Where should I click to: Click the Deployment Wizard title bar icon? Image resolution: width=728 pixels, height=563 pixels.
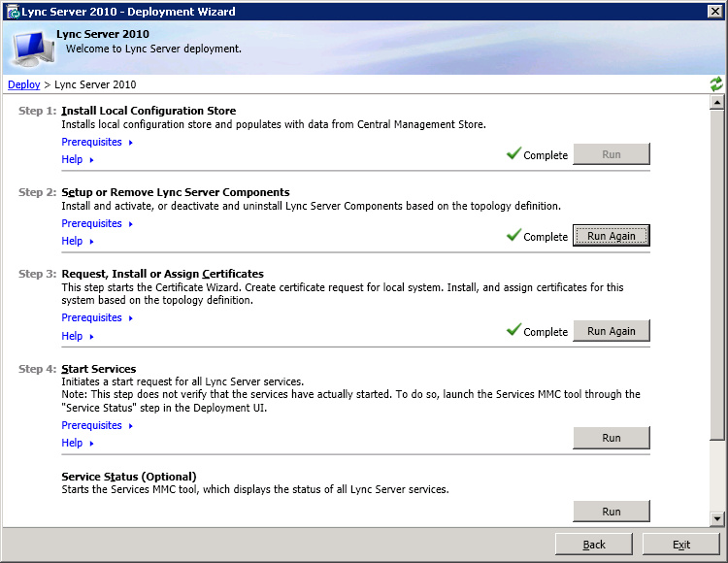pyautogui.click(x=13, y=12)
